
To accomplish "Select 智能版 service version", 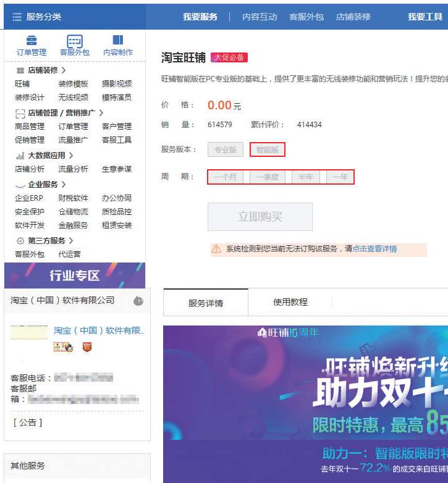I will [267, 149].
